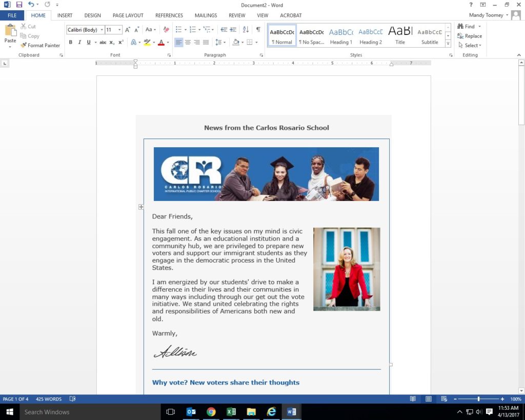Image resolution: width=525 pixels, height=420 pixels.
Task: Show or hide paragraph marks
Action: point(258,30)
